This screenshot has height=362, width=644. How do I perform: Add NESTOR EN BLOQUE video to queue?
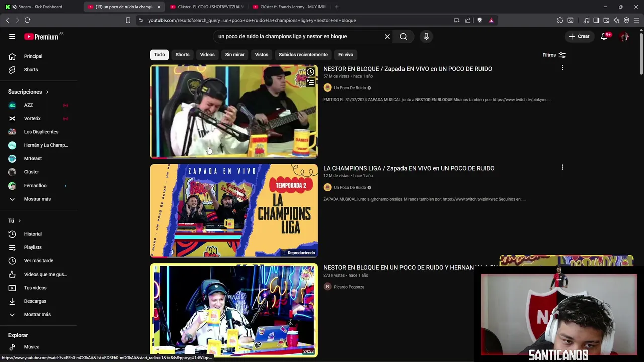[x=310, y=83]
